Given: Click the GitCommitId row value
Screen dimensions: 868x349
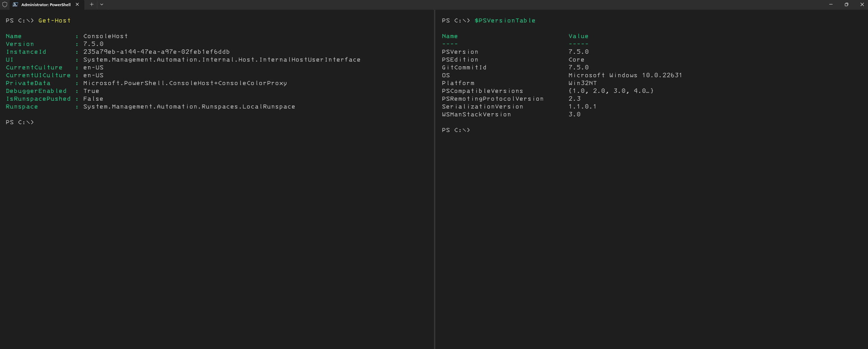Looking at the screenshot, I should pos(578,67).
